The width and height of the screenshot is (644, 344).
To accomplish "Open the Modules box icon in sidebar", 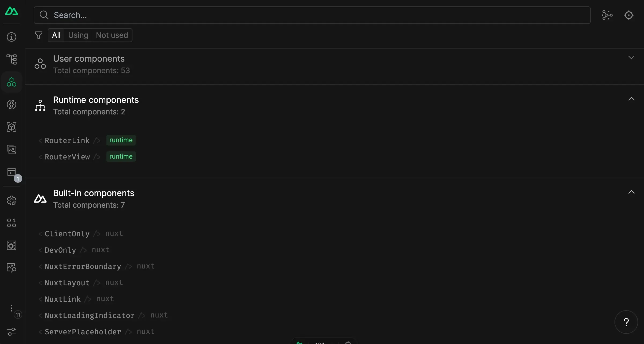I will point(12,127).
